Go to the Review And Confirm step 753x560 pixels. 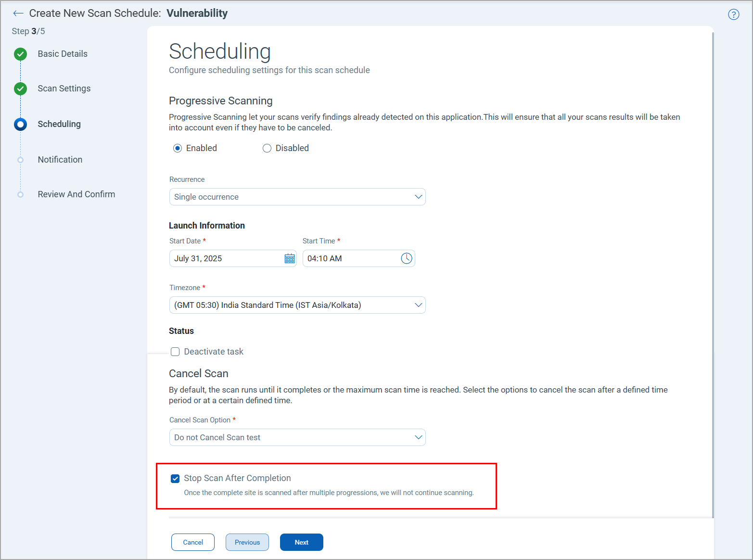click(76, 194)
